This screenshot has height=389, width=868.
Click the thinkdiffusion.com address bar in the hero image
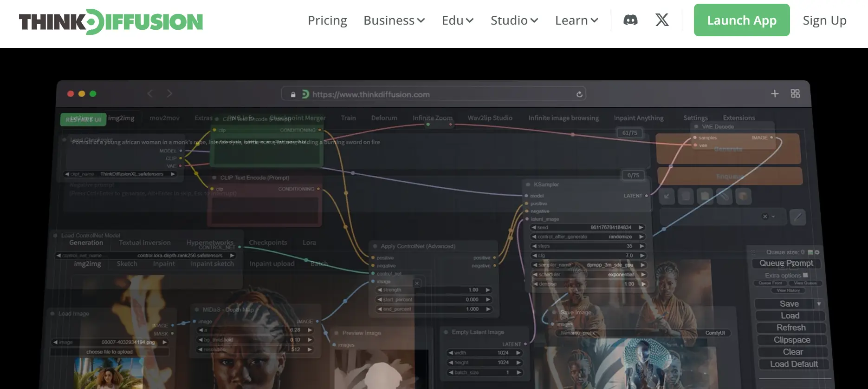[434, 94]
